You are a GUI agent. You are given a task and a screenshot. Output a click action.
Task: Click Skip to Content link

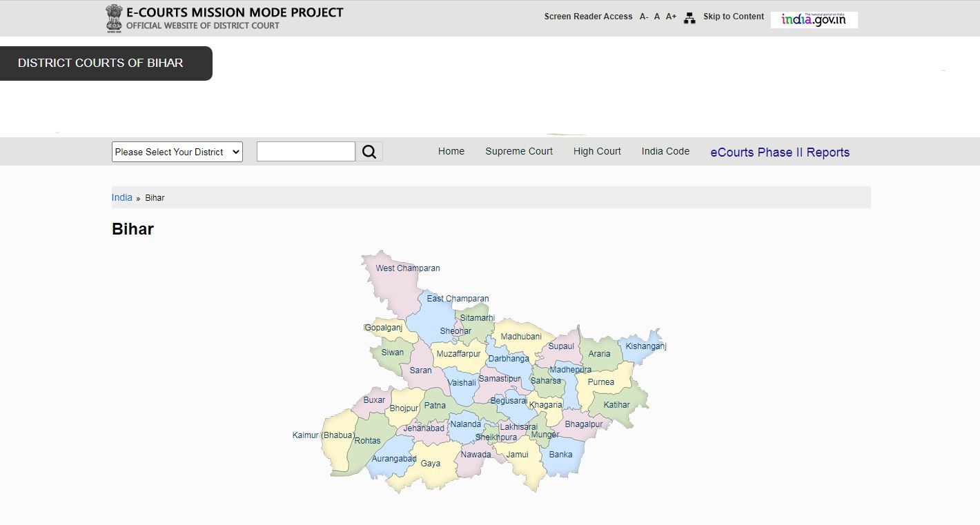click(734, 17)
